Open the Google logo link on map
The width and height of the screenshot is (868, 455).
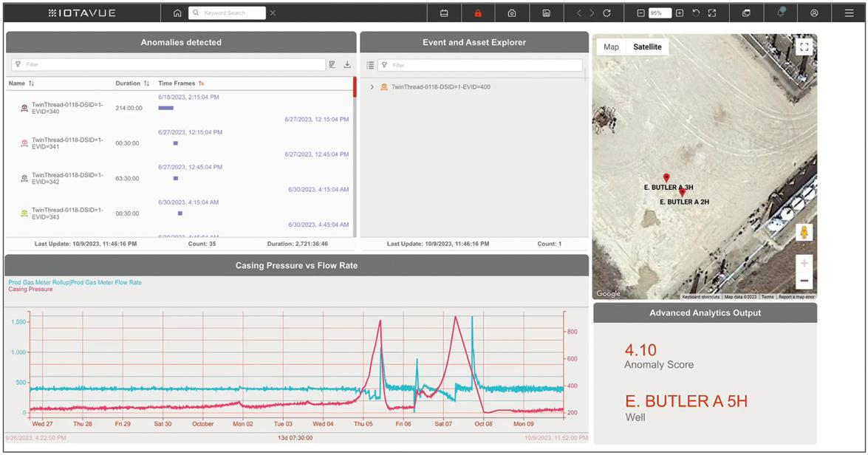609,294
